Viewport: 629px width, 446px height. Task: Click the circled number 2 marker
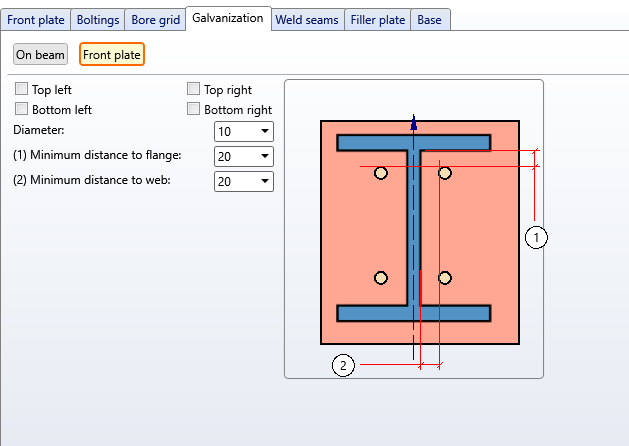coord(343,365)
